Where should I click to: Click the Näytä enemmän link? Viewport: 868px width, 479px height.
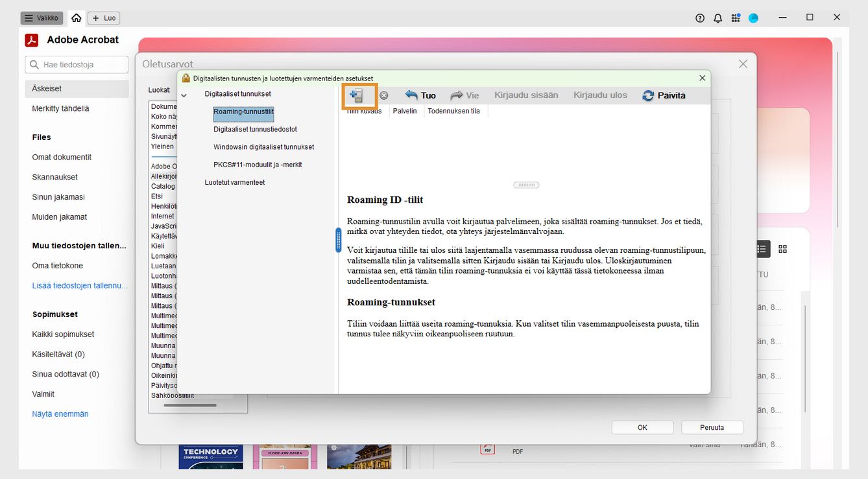click(x=60, y=414)
